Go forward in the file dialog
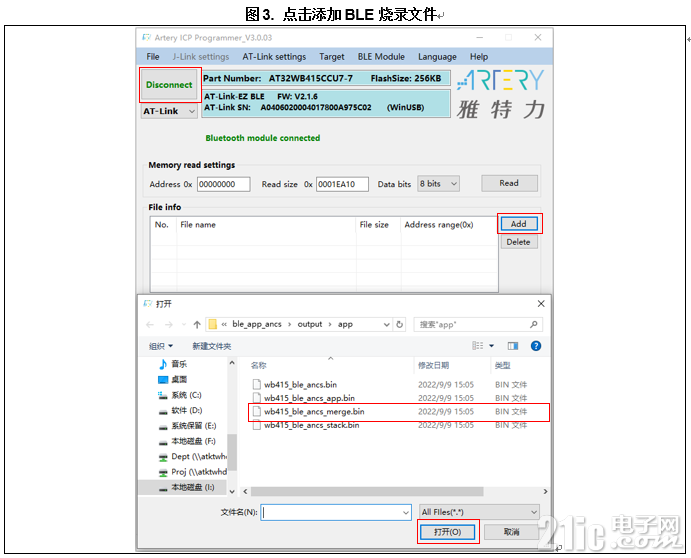Screen dimensions: 691x558 [168, 325]
